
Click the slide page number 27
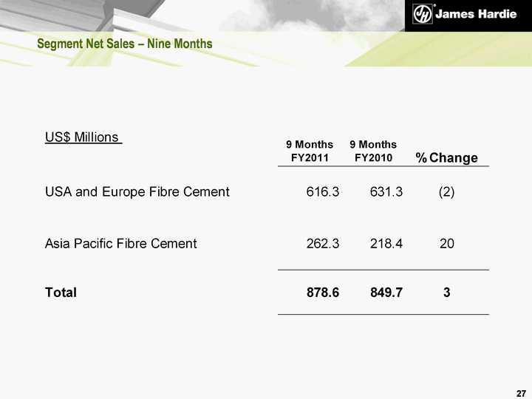tap(521, 392)
